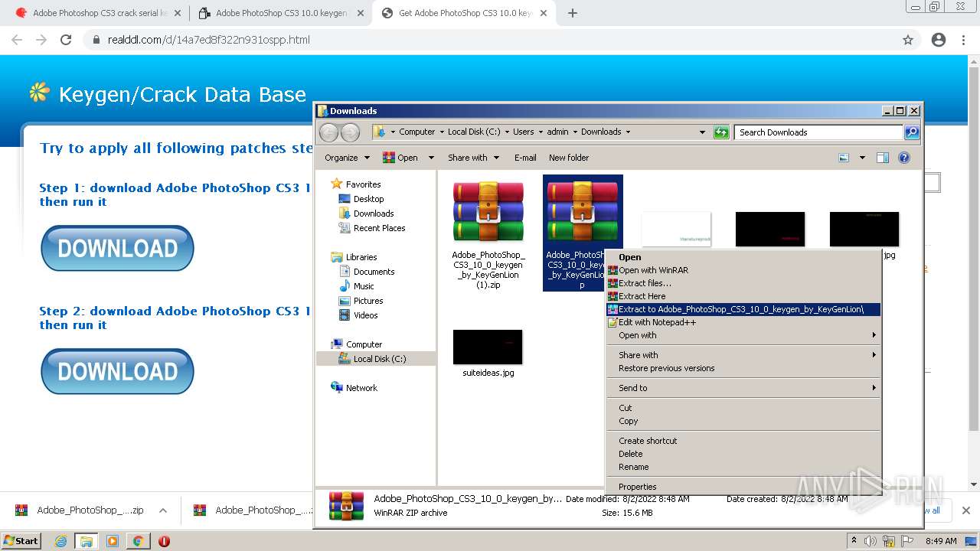Open Videos library
Screen dimensions: 980x551
[365, 315]
